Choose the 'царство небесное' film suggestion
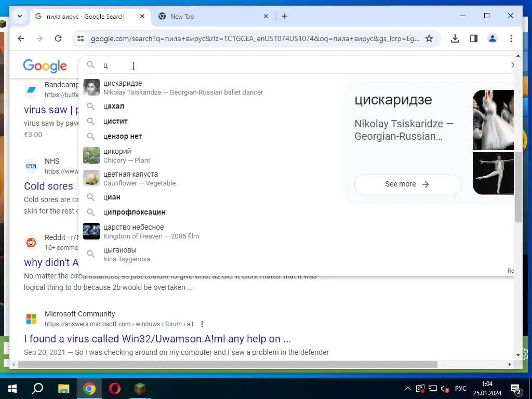Image resolution: width=532 pixels, height=399 pixels. tap(211, 231)
